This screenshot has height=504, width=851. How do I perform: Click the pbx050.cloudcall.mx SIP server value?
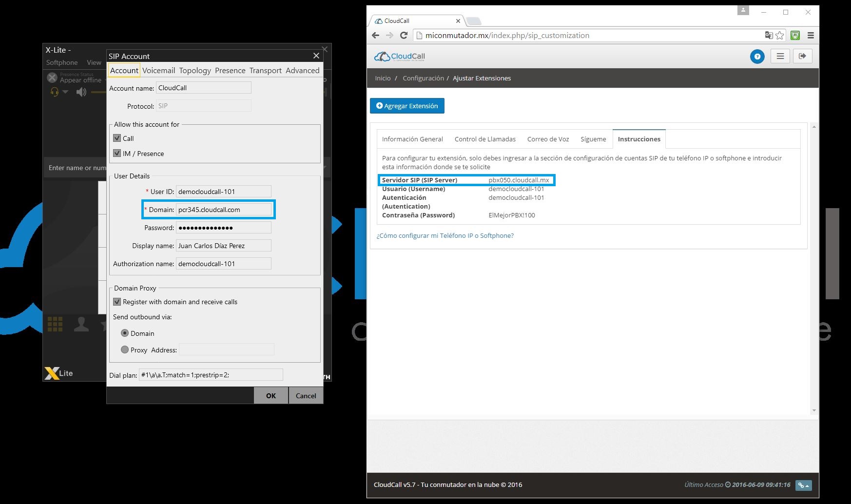point(519,180)
